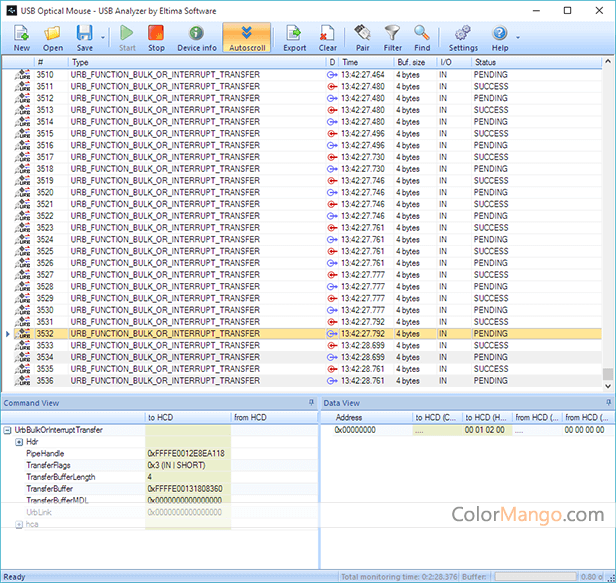
Task: Pin the Command View panel
Action: (311, 402)
